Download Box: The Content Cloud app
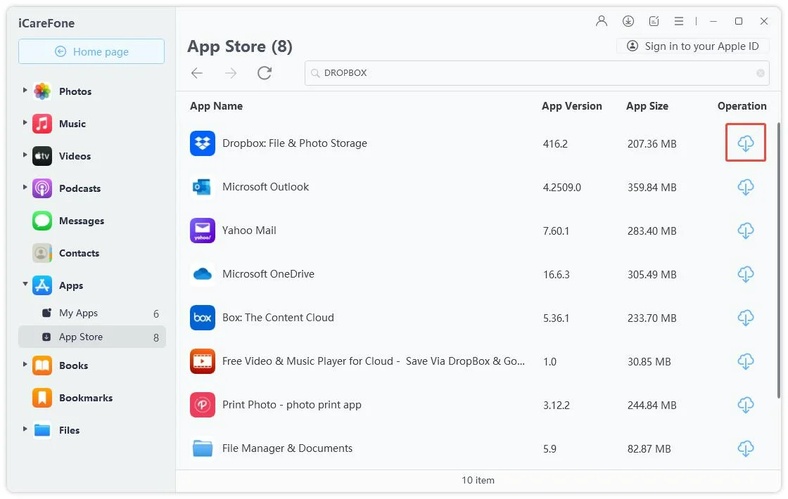788x499 pixels. pos(745,318)
